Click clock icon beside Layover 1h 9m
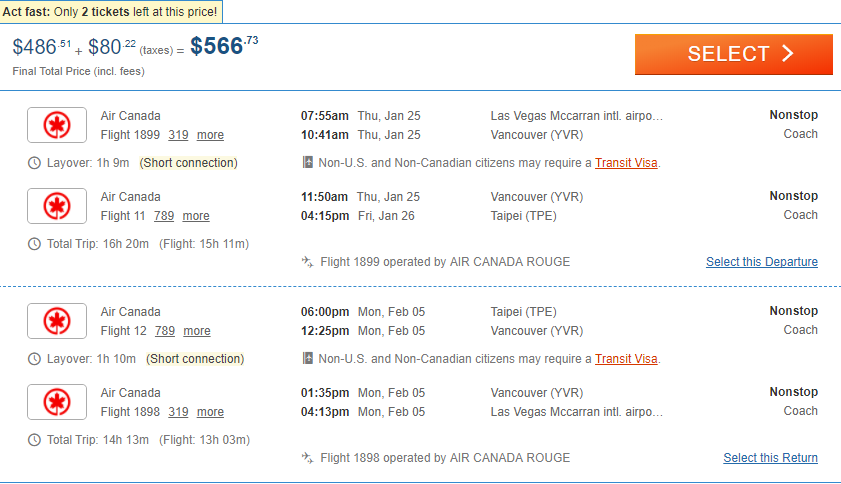 pyautogui.click(x=35, y=163)
